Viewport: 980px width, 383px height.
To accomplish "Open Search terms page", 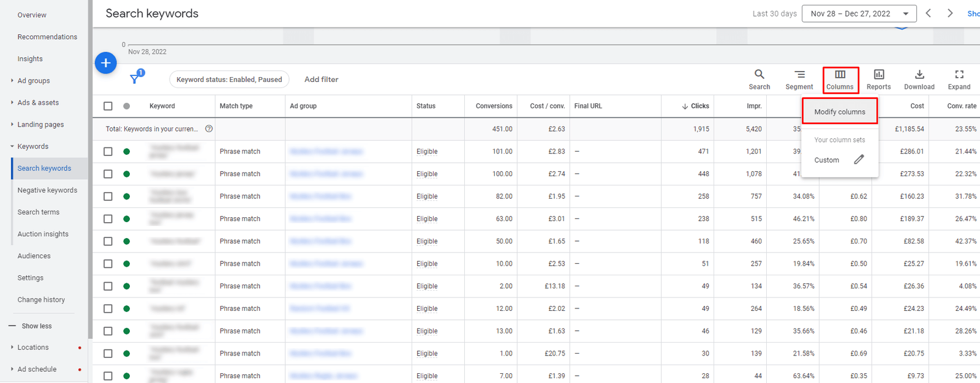I will pyautogui.click(x=39, y=212).
